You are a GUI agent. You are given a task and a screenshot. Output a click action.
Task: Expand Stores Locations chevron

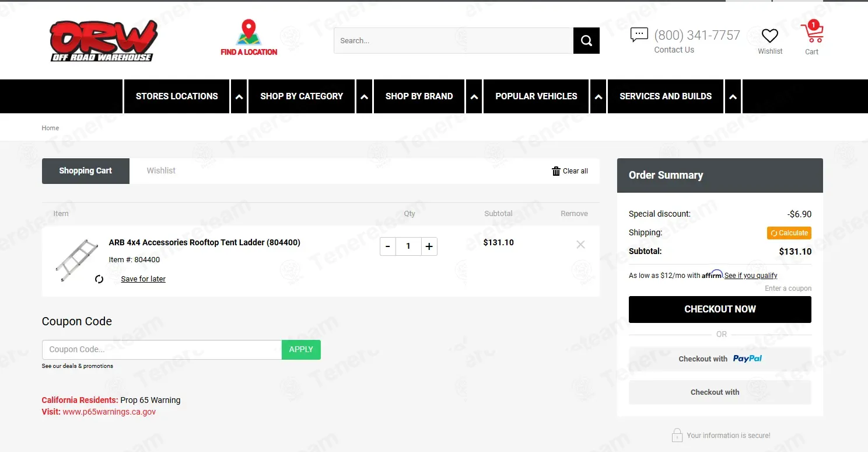(239, 96)
